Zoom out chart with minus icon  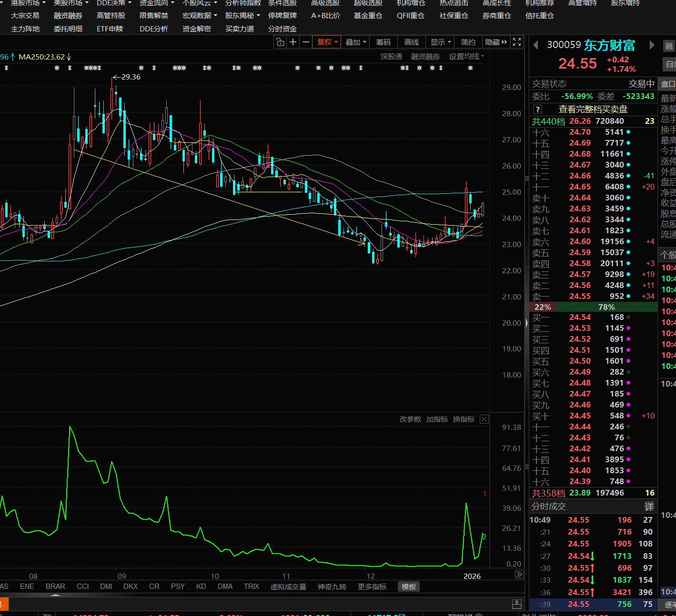click(305, 42)
